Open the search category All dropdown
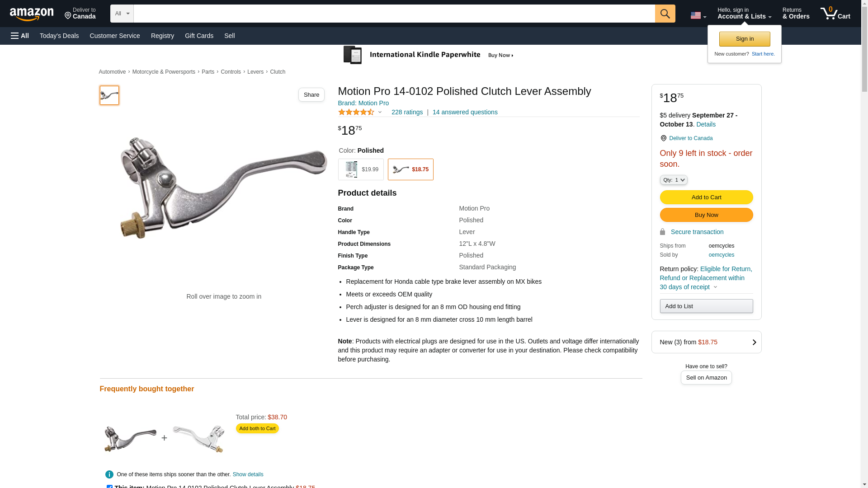 tap(122, 14)
